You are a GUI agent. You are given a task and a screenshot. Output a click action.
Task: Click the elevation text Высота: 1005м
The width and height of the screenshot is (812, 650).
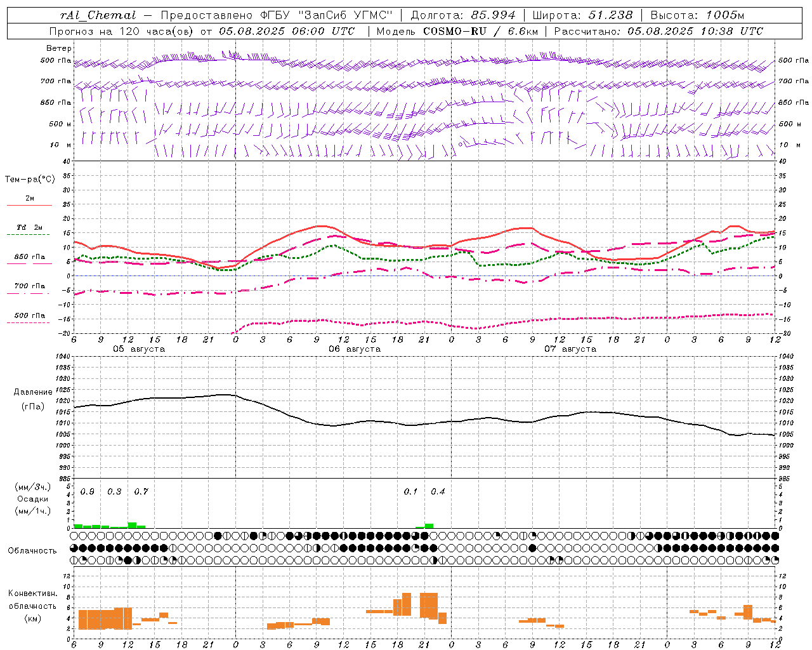coord(697,15)
